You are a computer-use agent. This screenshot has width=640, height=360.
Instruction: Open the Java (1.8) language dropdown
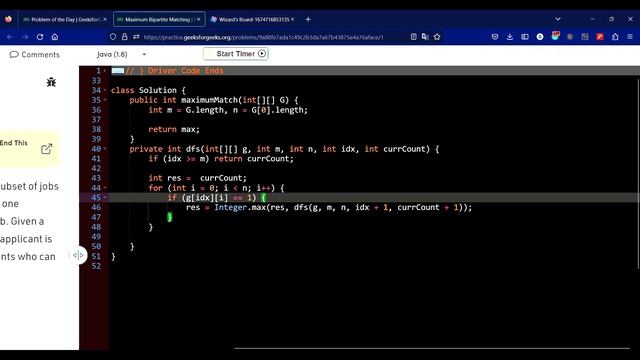(x=122, y=54)
